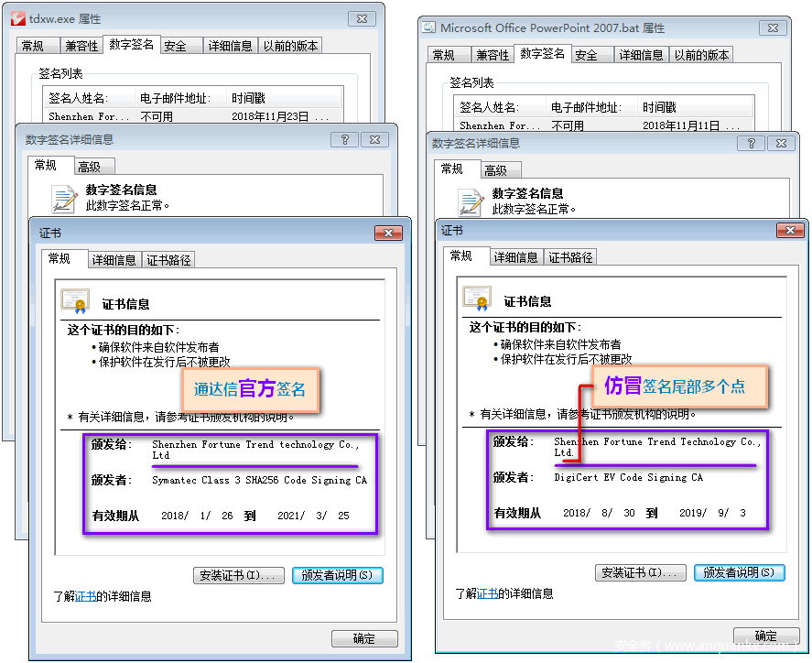The width and height of the screenshot is (812, 663).
Task: Open 以前的版本 tab in tdxw.exe properties
Action: pyautogui.click(x=290, y=46)
